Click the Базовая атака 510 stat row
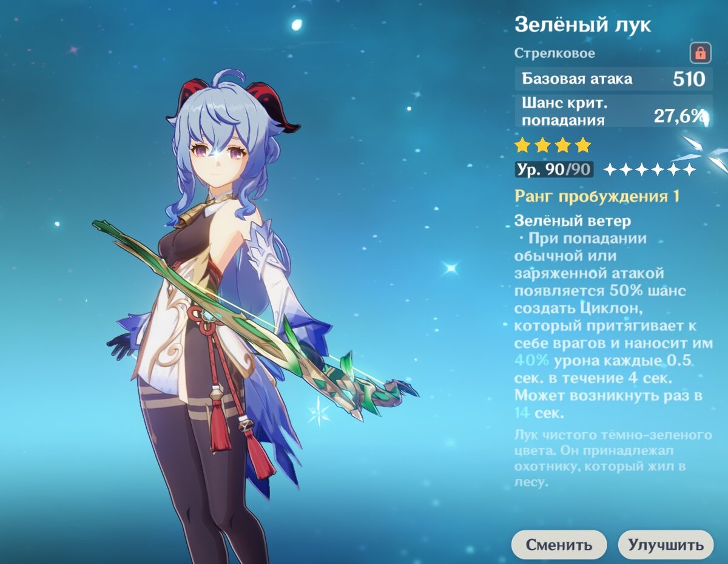 click(x=613, y=79)
